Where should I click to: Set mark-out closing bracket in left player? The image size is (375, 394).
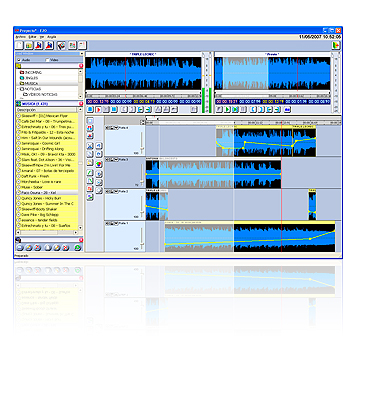point(132,109)
